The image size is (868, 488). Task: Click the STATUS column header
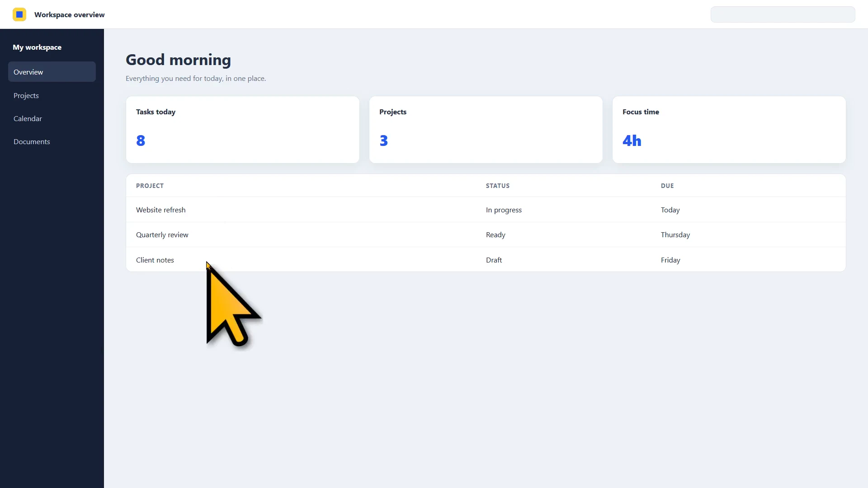[498, 186]
